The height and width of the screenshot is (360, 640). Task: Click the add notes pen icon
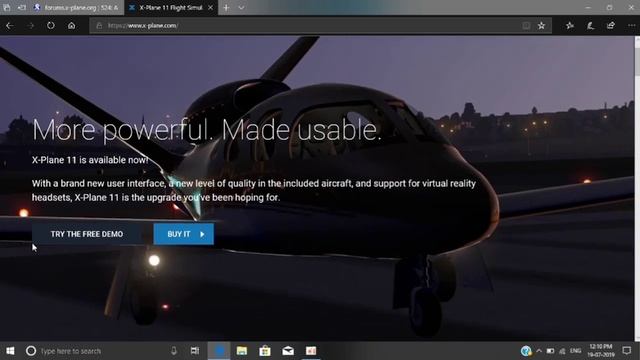pyautogui.click(x=590, y=26)
